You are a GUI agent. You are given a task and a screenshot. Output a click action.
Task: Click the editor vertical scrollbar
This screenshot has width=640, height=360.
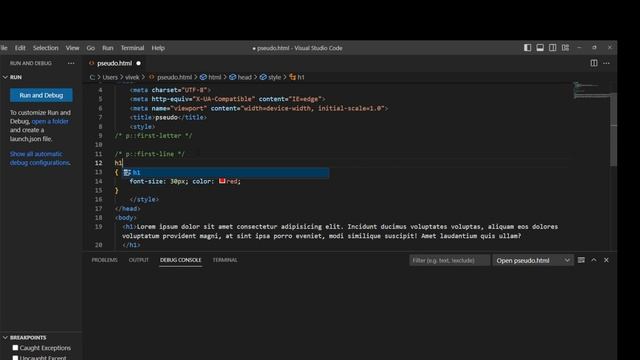tap(613, 130)
